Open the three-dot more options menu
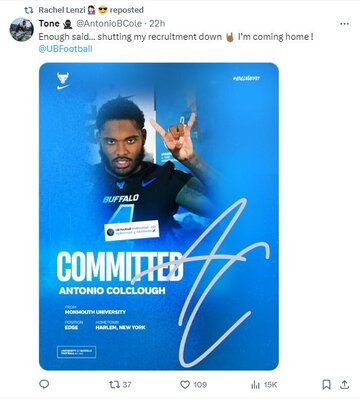 tap(344, 24)
